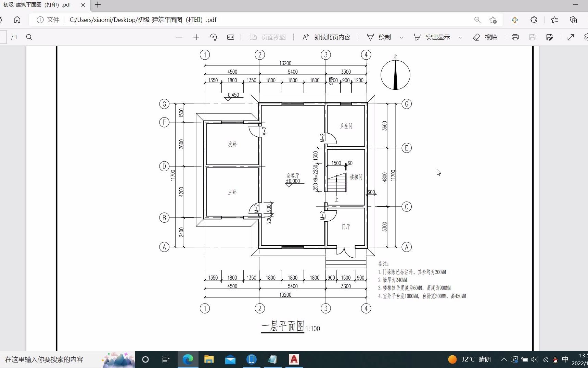Image resolution: width=588 pixels, height=368 pixels.
Task: Zoom out the PDF page
Action: (179, 37)
